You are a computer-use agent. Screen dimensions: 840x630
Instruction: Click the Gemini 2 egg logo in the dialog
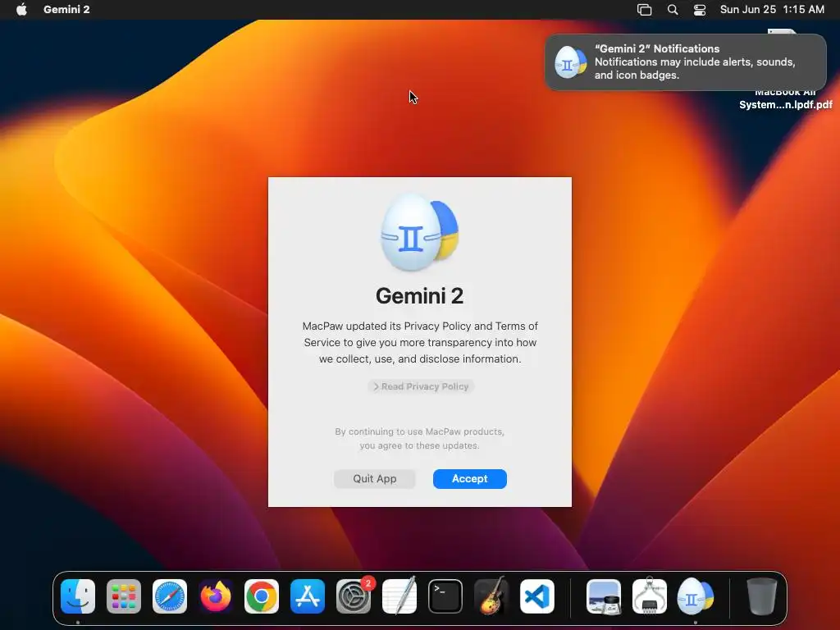tap(419, 232)
